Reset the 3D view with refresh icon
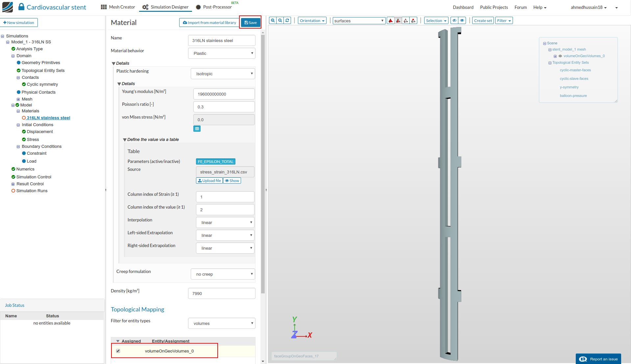This screenshot has height=364, width=631. [x=287, y=20]
